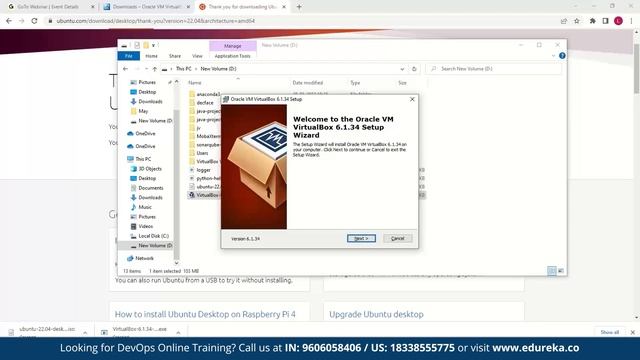
Task: Open the View ribbon tab in File Explorer
Action: [197, 56]
